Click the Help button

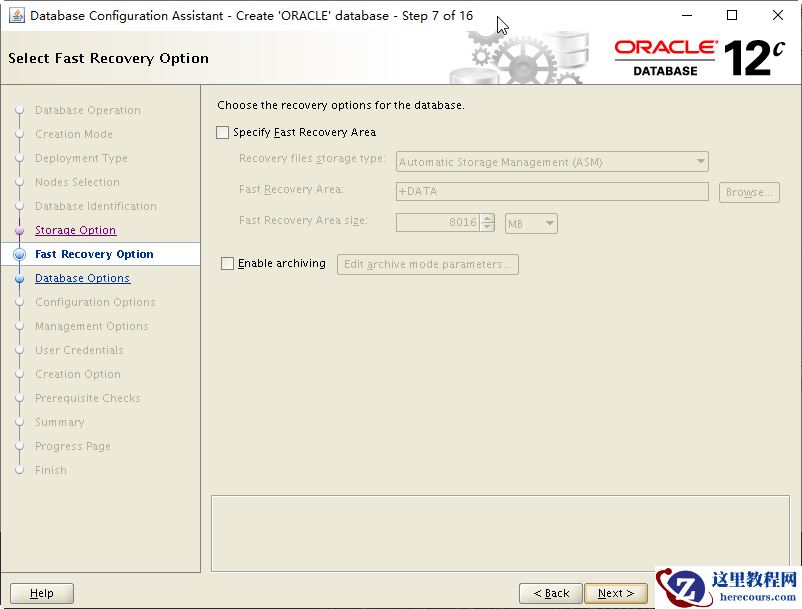pyautogui.click(x=42, y=593)
